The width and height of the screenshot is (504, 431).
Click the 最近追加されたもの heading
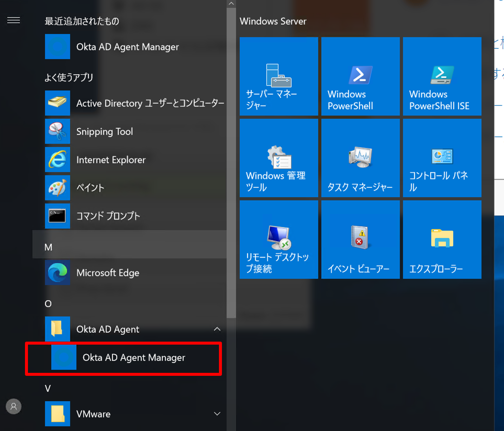pyautogui.click(x=82, y=21)
